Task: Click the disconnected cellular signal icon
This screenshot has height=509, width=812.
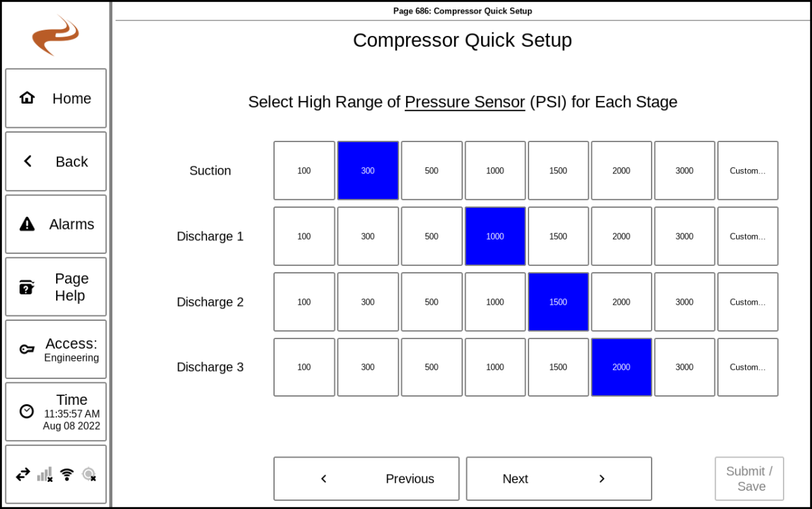Action: pos(45,474)
